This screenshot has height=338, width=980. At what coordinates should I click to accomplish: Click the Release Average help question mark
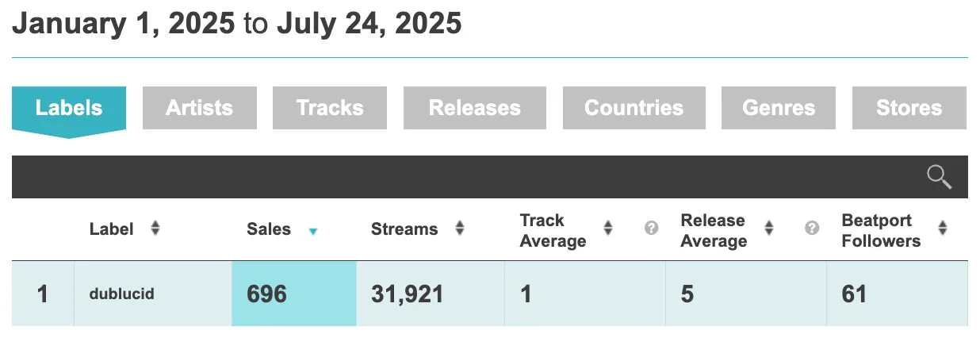(x=812, y=229)
